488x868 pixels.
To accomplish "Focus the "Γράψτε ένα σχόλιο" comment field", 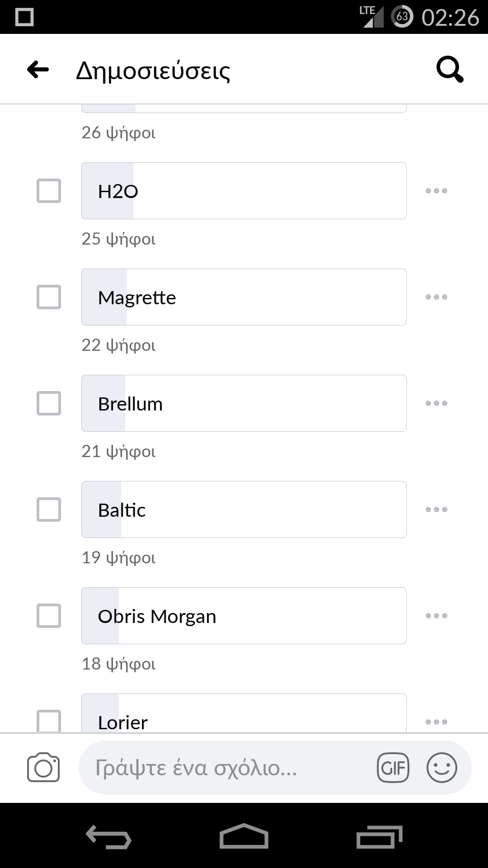I will (x=226, y=768).
